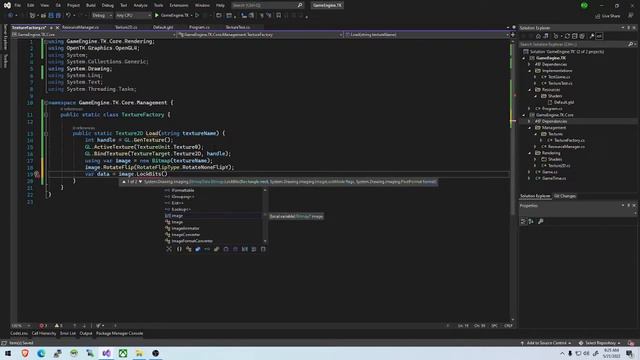
Task: Pin the TextureFactory.cs tab
Action: pos(51,27)
